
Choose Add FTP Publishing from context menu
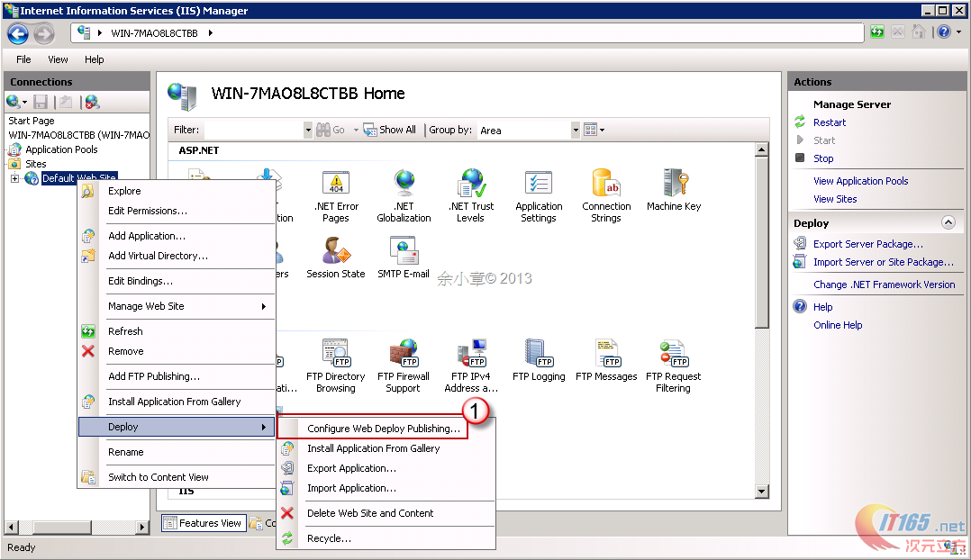(x=153, y=377)
